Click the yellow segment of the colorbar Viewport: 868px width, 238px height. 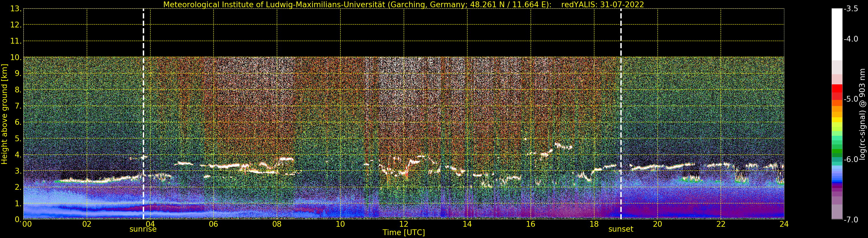pyautogui.click(x=837, y=120)
